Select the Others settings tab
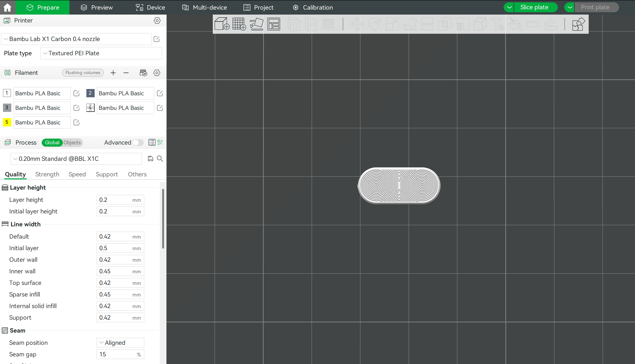Screen dimensions: 635x364 (x=137, y=174)
